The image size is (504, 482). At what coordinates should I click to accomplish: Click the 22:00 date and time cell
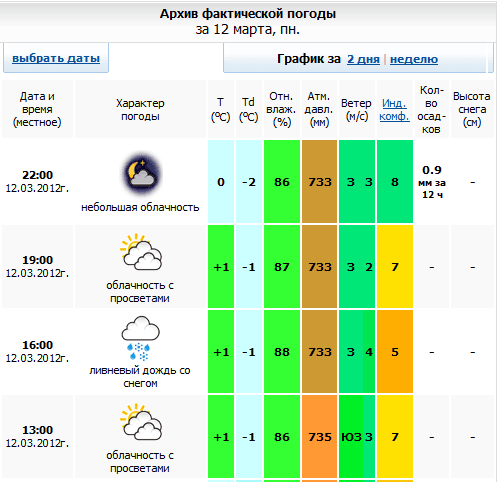click(37, 182)
